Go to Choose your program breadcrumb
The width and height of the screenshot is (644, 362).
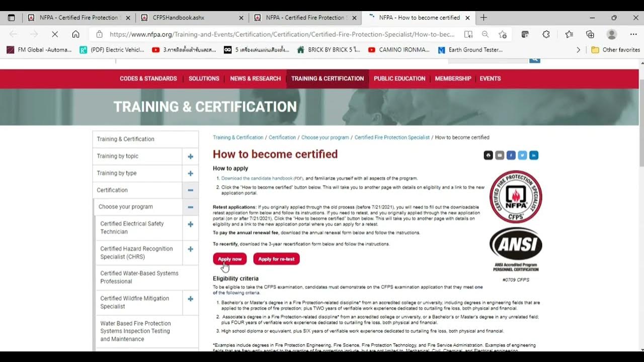(325, 137)
